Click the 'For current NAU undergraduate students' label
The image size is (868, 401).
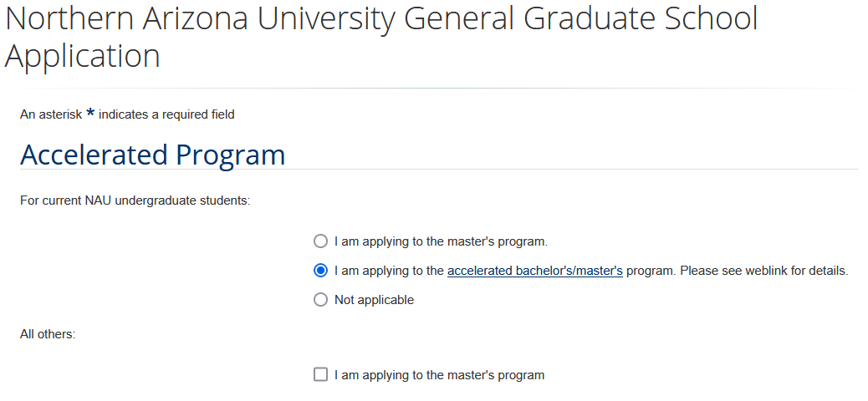tap(135, 200)
